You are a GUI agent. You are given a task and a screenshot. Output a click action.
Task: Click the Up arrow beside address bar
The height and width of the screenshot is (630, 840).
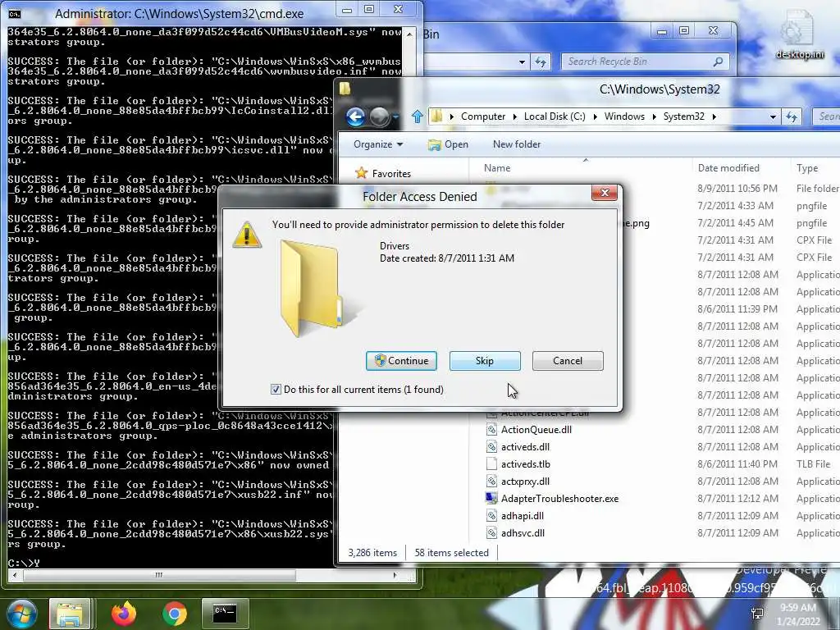418,116
